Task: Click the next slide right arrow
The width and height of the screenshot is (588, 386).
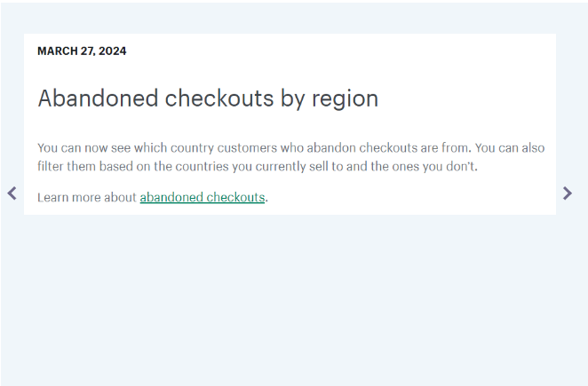Action: coord(568,193)
